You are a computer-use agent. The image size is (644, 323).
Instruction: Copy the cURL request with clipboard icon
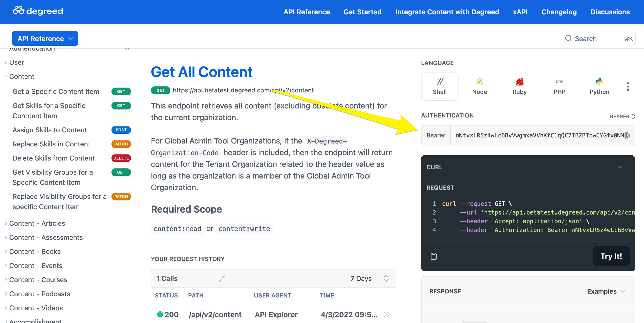coord(433,256)
